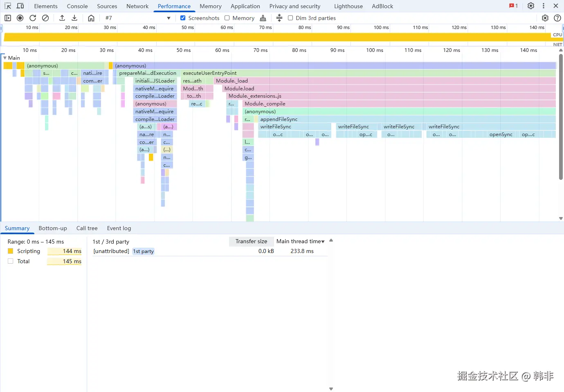Select the Summary tab
The height and width of the screenshot is (392, 564).
[x=17, y=228]
